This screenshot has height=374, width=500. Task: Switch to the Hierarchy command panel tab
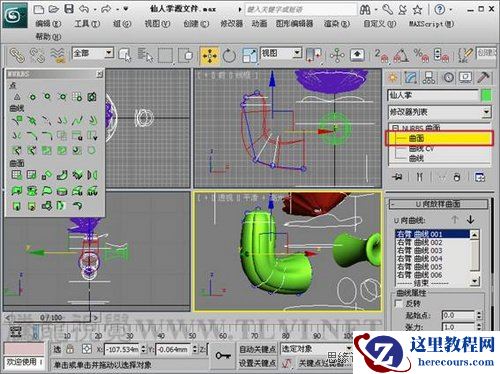(429, 77)
